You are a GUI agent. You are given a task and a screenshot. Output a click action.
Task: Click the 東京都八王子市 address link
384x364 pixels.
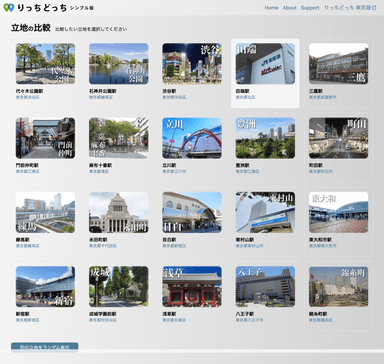click(249, 320)
